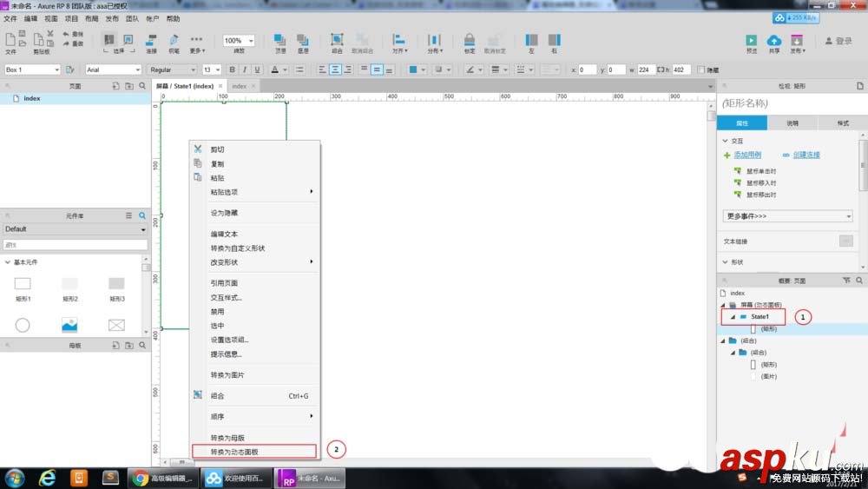This screenshot has height=489, width=868.
Task: Select Cut from context menu
Action: tap(254, 149)
